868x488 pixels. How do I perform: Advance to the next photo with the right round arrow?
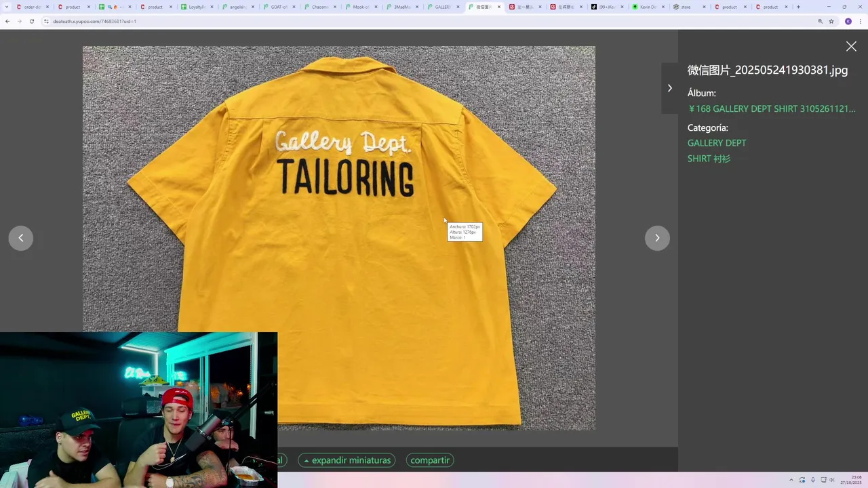coord(657,238)
